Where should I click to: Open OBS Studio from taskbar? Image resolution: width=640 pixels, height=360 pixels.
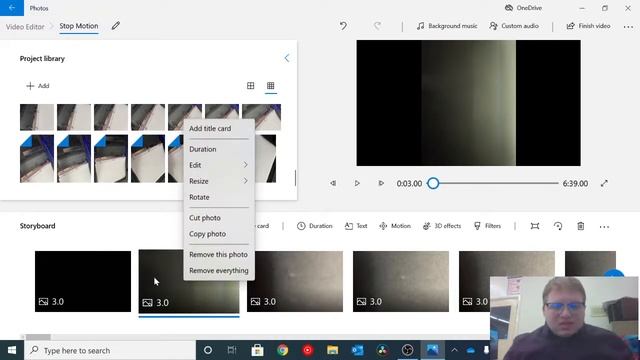point(407,350)
